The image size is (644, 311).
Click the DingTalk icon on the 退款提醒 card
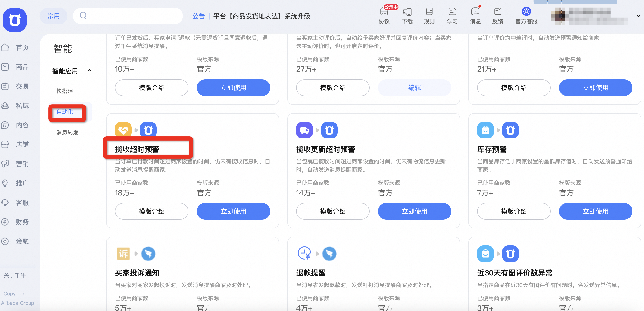click(329, 254)
